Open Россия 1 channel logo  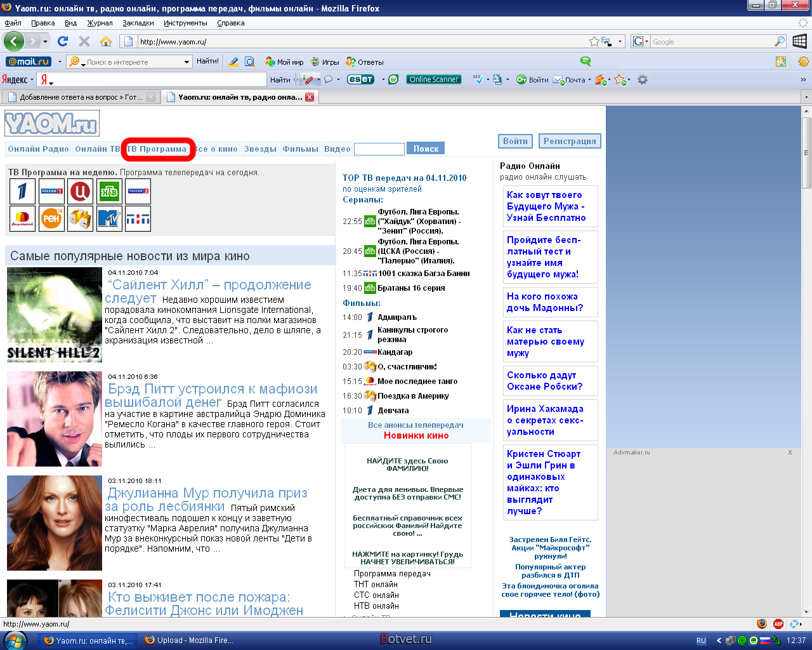[51, 191]
